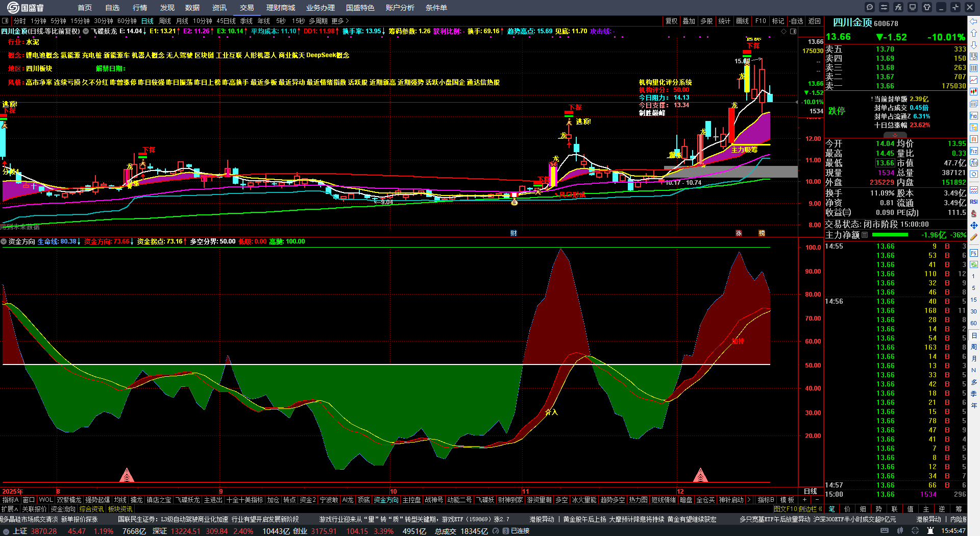Click the function f(x) icon in right sidebar
Screen dimensions: 980x536
pyautogui.click(x=974, y=163)
